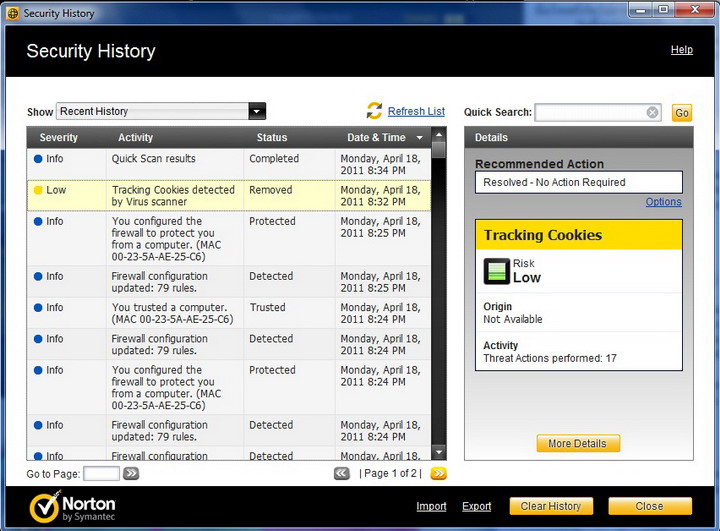720x531 pixels.
Task: Click the bottom Close button
Action: 650,506
